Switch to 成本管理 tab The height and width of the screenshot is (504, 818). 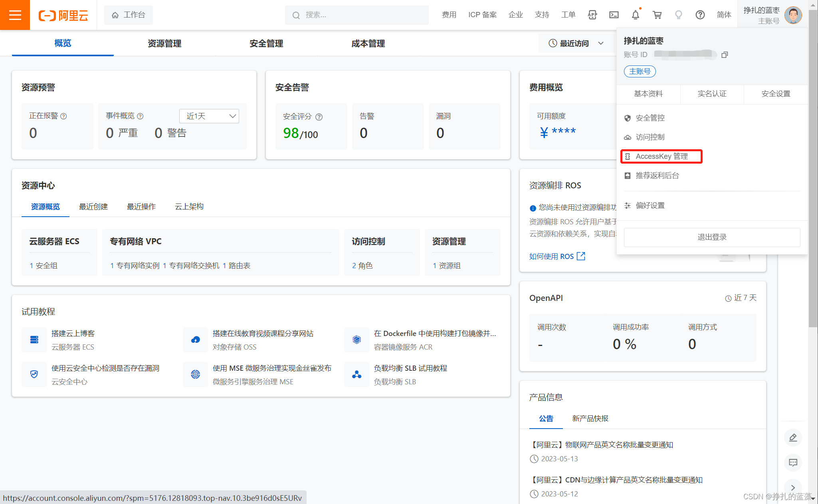click(x=368, y=43)
